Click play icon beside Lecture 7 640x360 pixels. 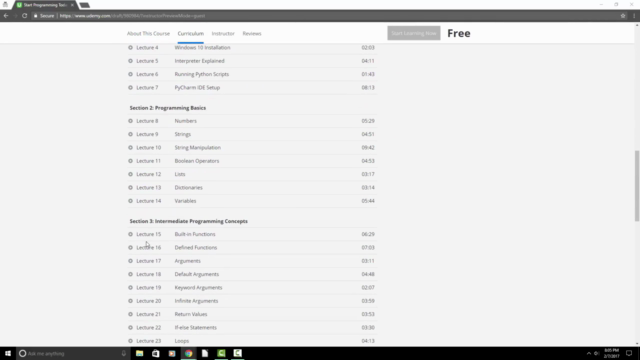pyautogui.click(x=130, y=87)
